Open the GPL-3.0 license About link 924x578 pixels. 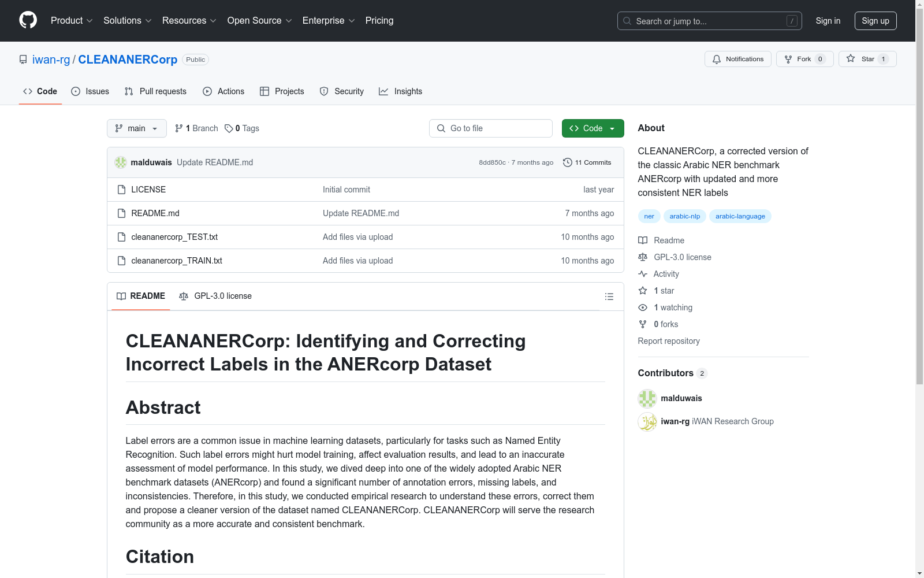[x=675, y=257]
